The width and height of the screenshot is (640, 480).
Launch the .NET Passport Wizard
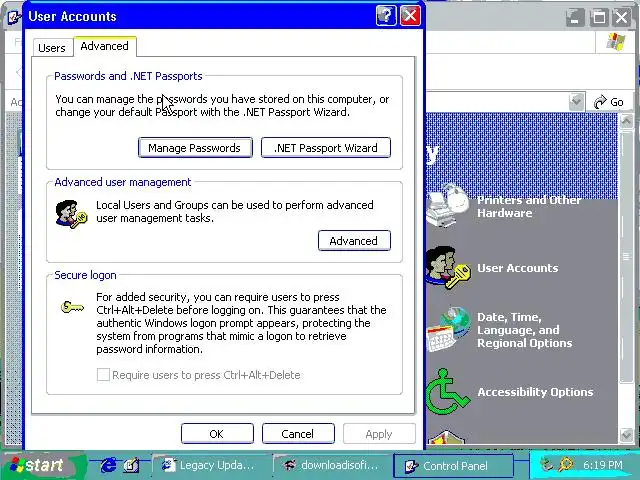(x=326, y=148)
